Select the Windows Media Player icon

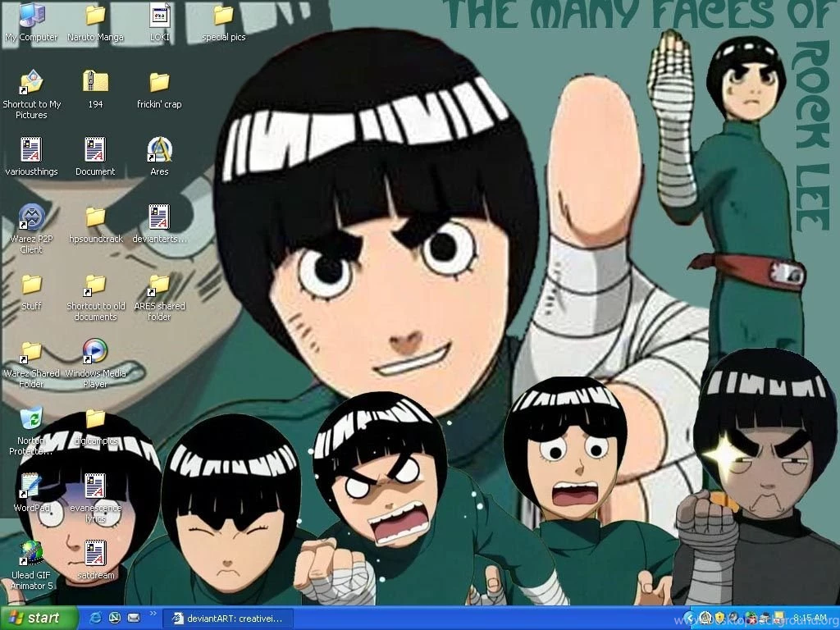(x=95, y=364)
